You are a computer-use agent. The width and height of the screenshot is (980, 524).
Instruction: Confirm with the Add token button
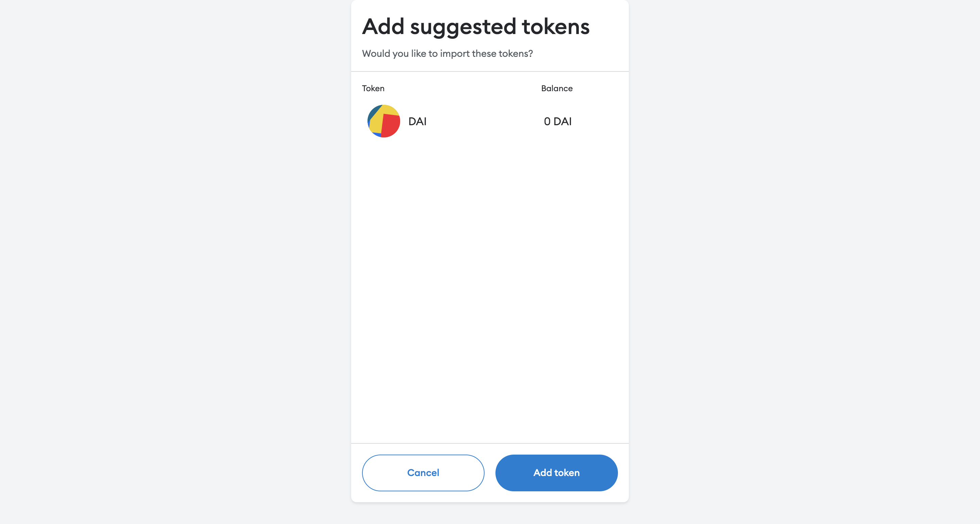pyautogui.click(x=556, y=473)
